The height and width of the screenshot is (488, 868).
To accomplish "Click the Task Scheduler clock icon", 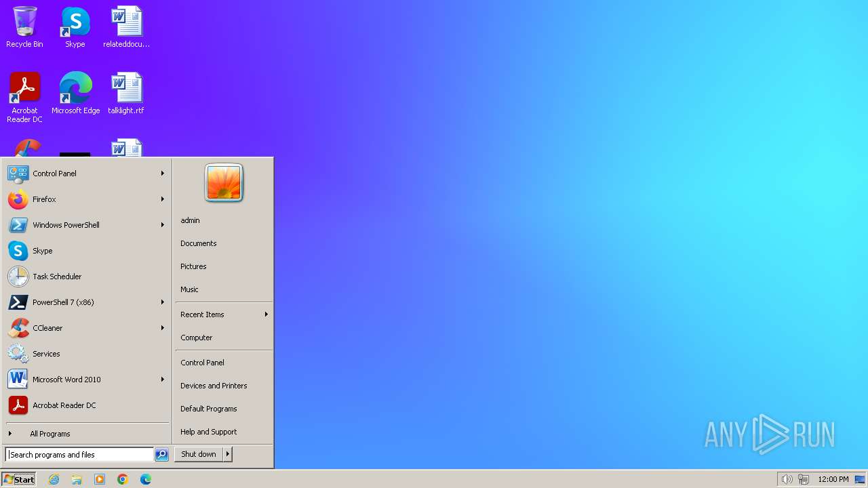I will [18, 277].
